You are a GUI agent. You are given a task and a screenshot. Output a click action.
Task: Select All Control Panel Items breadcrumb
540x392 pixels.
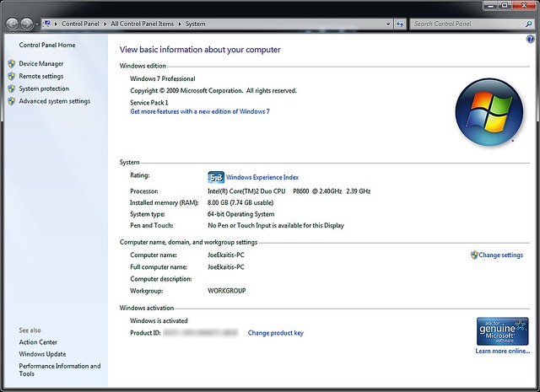pyautogui.click(x=143, y=24)
